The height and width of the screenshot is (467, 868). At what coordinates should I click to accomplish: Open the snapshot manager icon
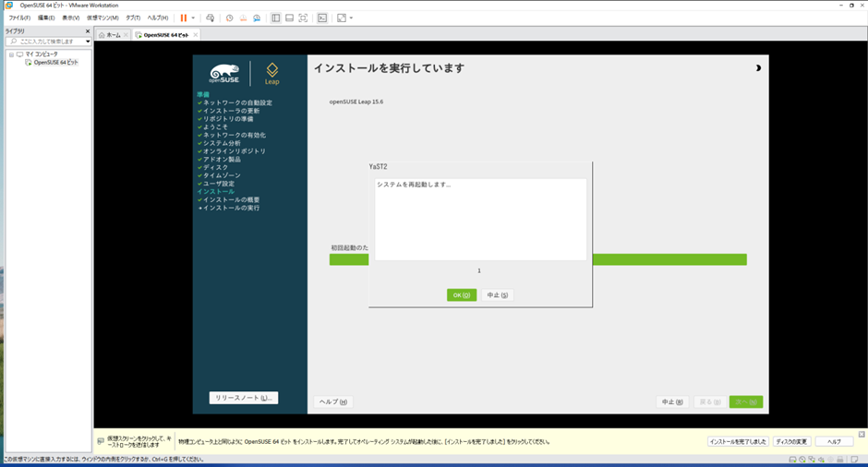coord(257,18)
